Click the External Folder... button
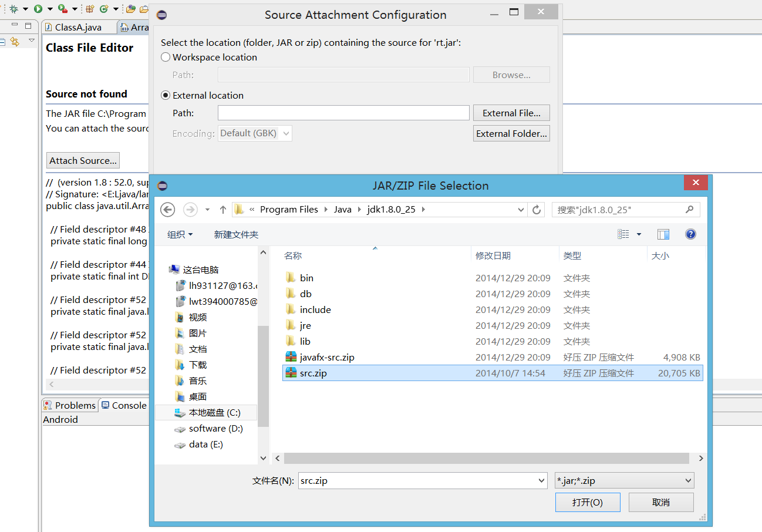This screenshot has height=532, width=762. pyautogui.click(x=511, y=133)
